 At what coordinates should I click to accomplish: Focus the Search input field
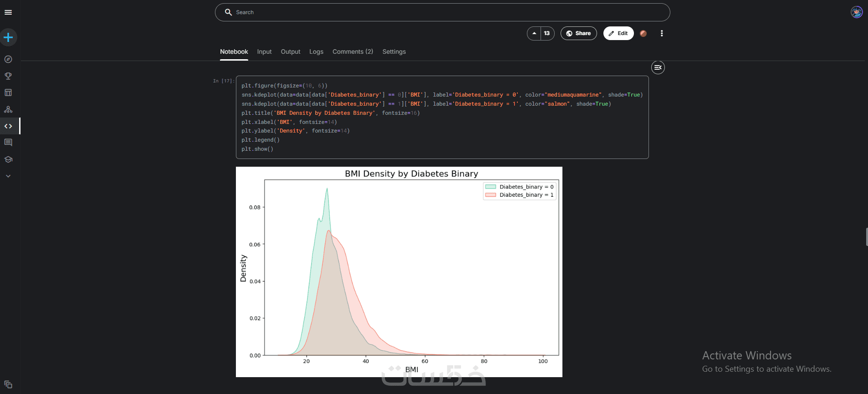click(x=442, y=12)
